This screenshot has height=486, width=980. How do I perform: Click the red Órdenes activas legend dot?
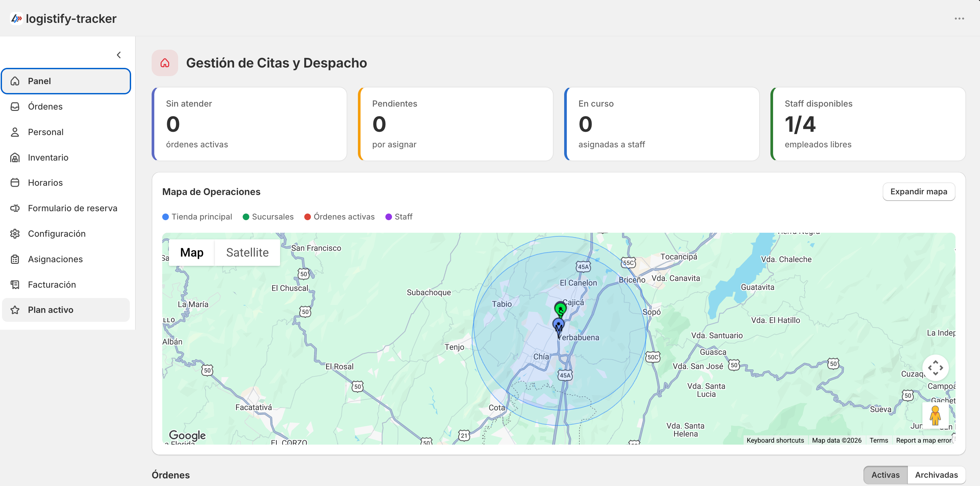307,217
